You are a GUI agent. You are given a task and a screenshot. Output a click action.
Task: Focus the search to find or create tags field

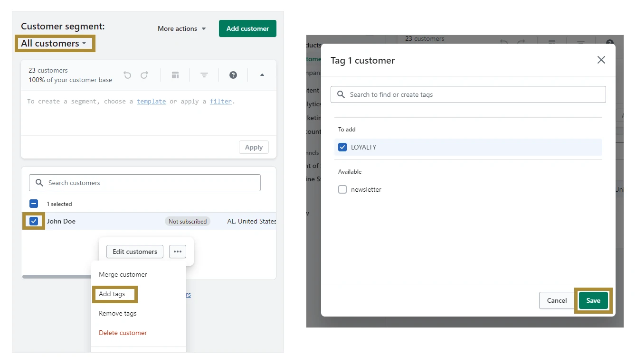point(468,94)
